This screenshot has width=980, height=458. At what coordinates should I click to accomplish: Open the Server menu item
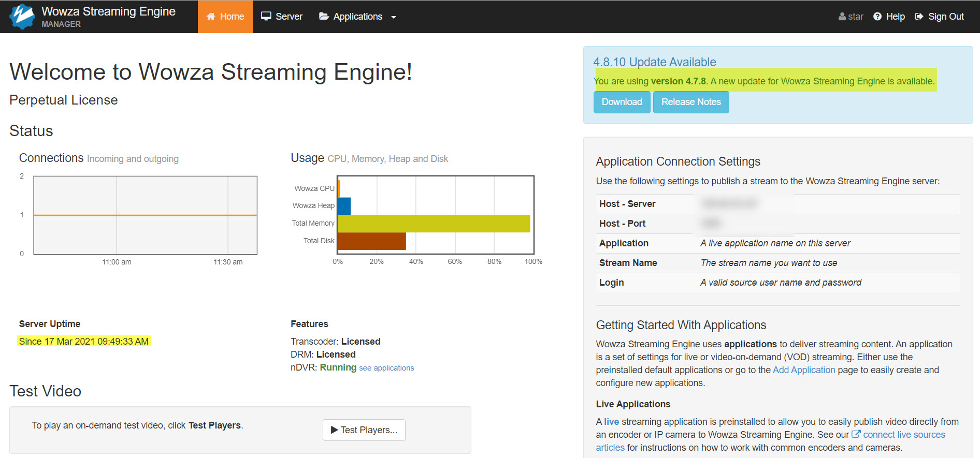282,17
